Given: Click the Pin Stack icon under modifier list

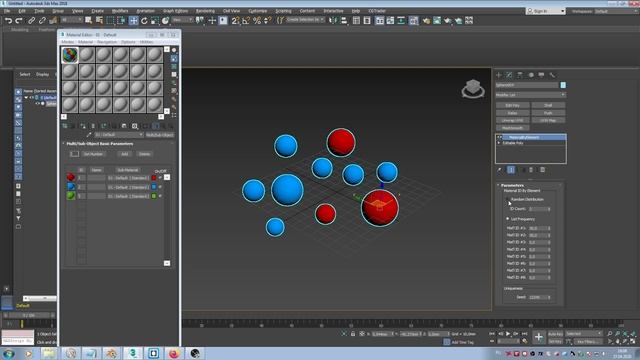Looking at the screenshot, I should (499, 170).
